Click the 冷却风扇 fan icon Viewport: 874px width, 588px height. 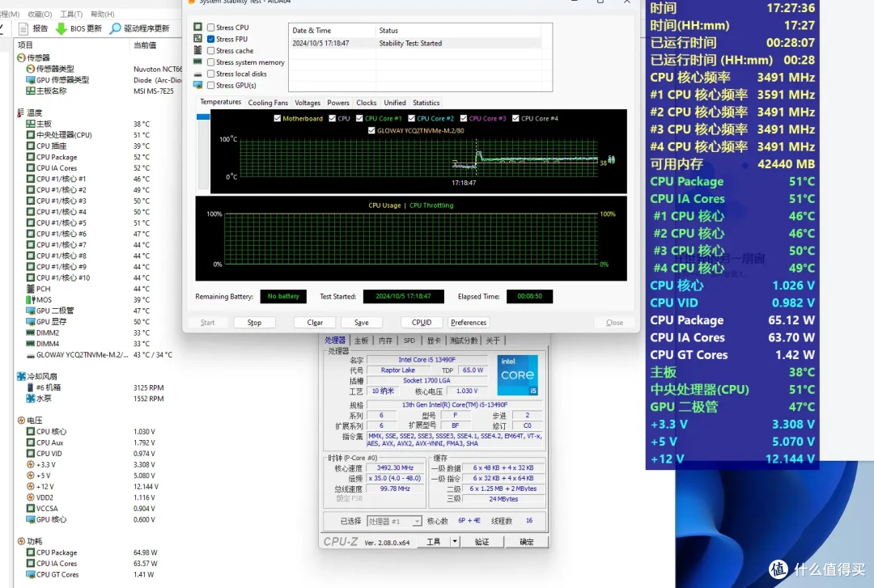tap(21, 376)
